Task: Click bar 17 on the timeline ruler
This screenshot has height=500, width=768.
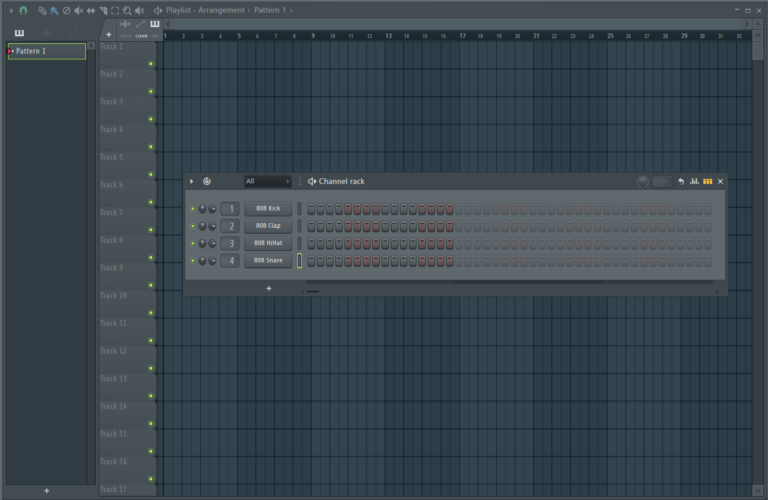Action: point(462,36)
